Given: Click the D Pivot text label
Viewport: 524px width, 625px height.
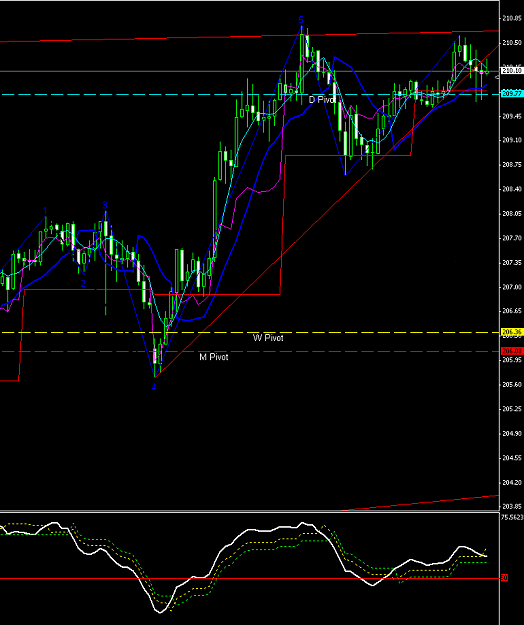Looking at the screenshot, I should pyautogui.click(x=322, y=100).
